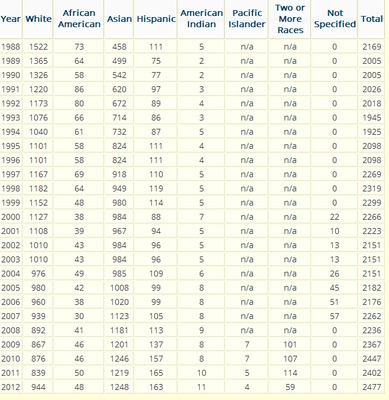The image size is (389, 400).
Task: Select total 1925
Action: coord(372,132)
